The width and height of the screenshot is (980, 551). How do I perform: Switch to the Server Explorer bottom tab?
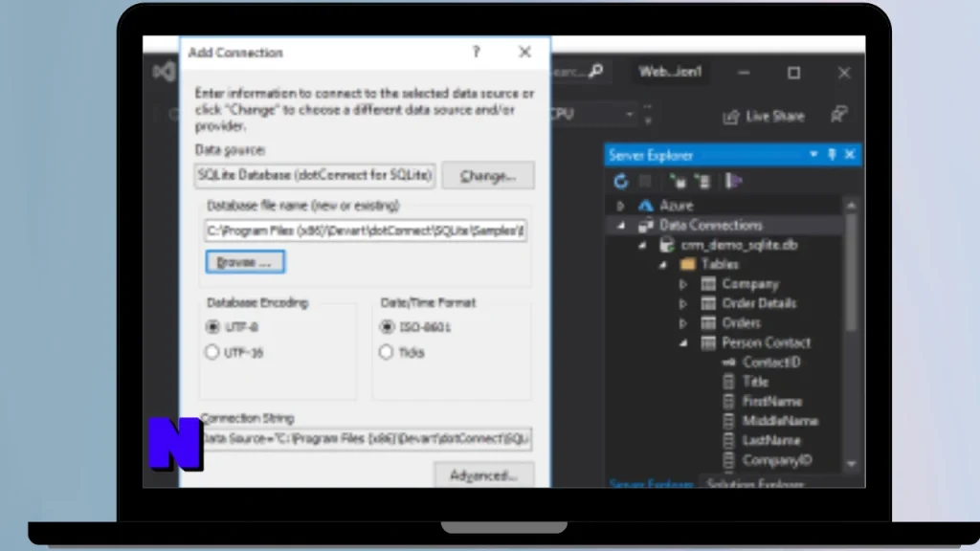(651, 483)
